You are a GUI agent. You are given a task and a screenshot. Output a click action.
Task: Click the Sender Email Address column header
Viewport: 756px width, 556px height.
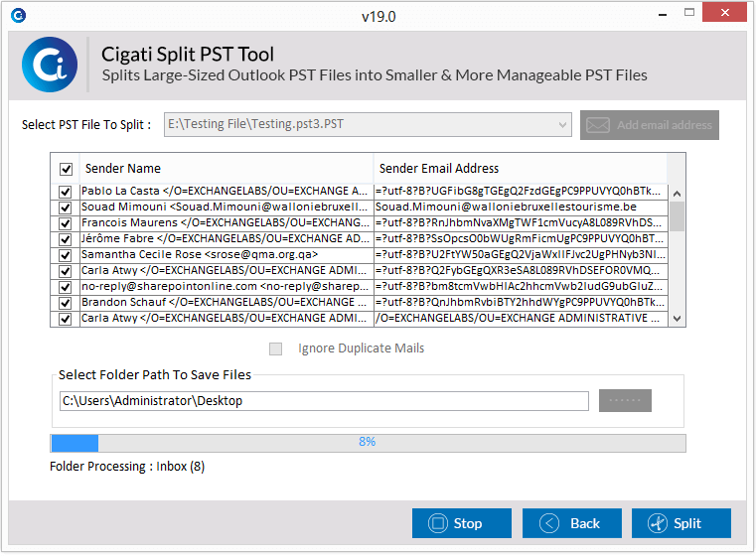[x=521, y=169]
